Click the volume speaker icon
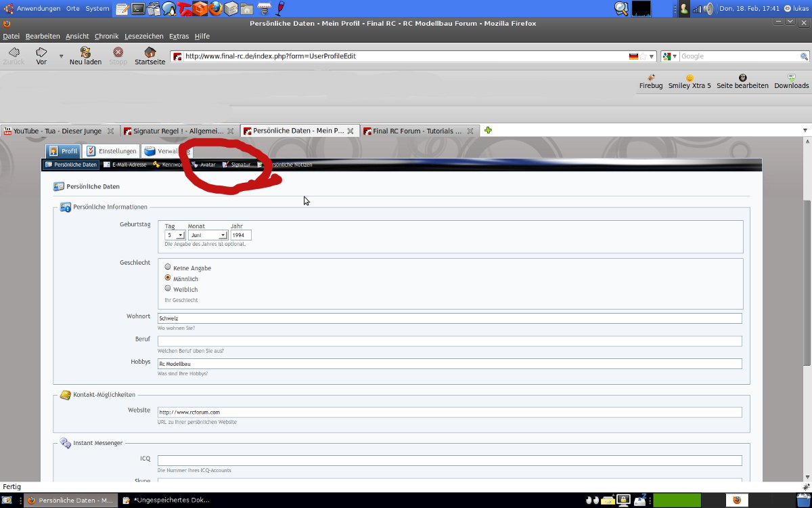This screenshot has width=812, height=508. click(708, 9)
